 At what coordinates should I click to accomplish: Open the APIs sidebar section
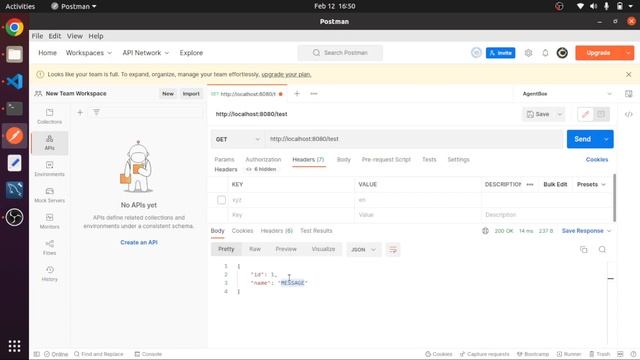pyautogui.click(x=49, y=142)
